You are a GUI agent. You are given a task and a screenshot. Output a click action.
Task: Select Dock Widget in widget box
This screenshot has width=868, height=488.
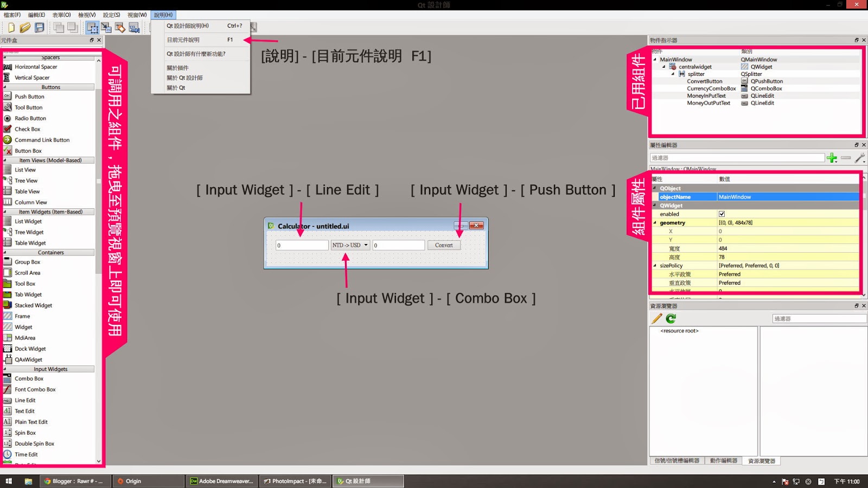pyautogui.click(x=30, y=349)
